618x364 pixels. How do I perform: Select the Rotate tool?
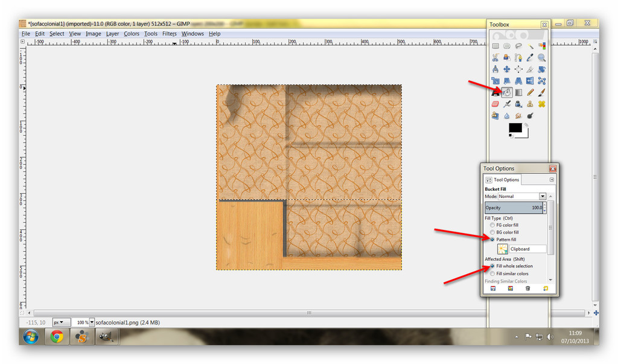[x=542, y=69]
